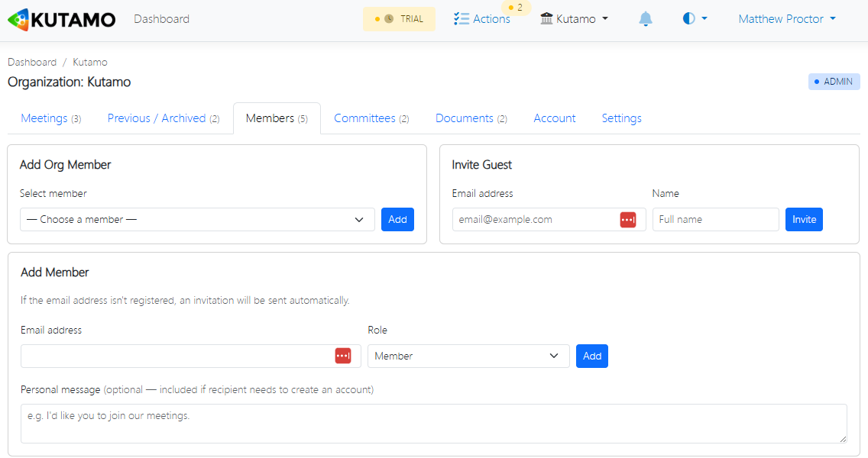The height and width of the screenshot is (458, 868).
Task: Focus the Add Member email address field
Action: coord(190,356)
